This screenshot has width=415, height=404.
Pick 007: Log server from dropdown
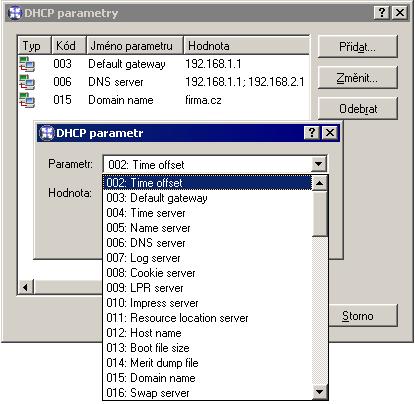(x=207, y=258)
